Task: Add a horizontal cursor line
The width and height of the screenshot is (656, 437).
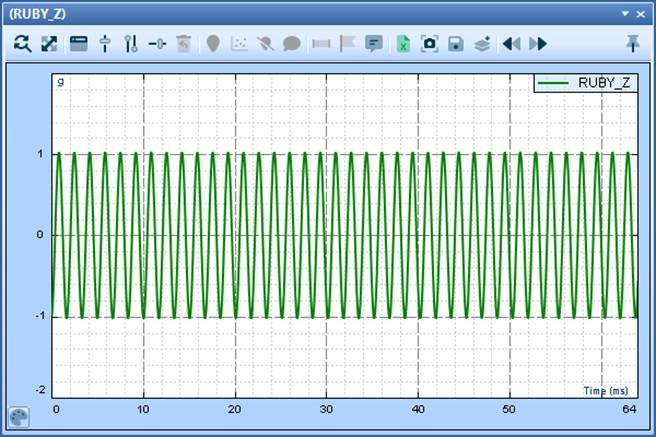Action: pyautogui.click(x=157, y=43)
